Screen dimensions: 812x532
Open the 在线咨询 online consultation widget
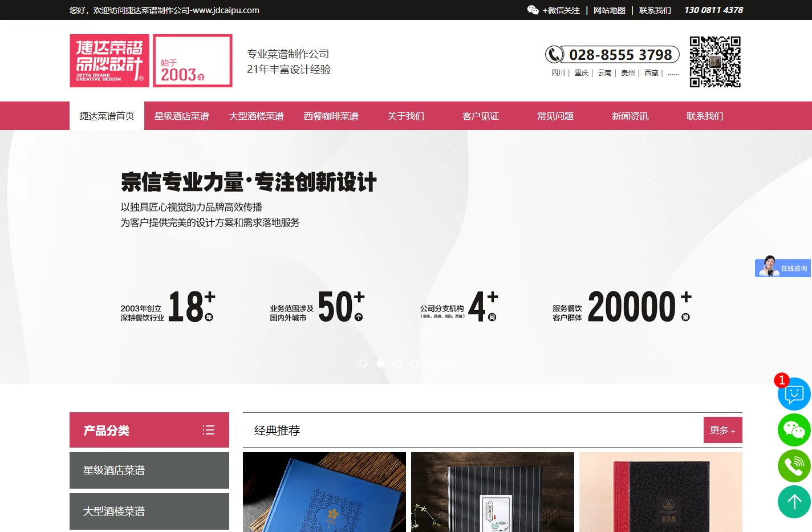pyautogui.click(x=783, y=267)
